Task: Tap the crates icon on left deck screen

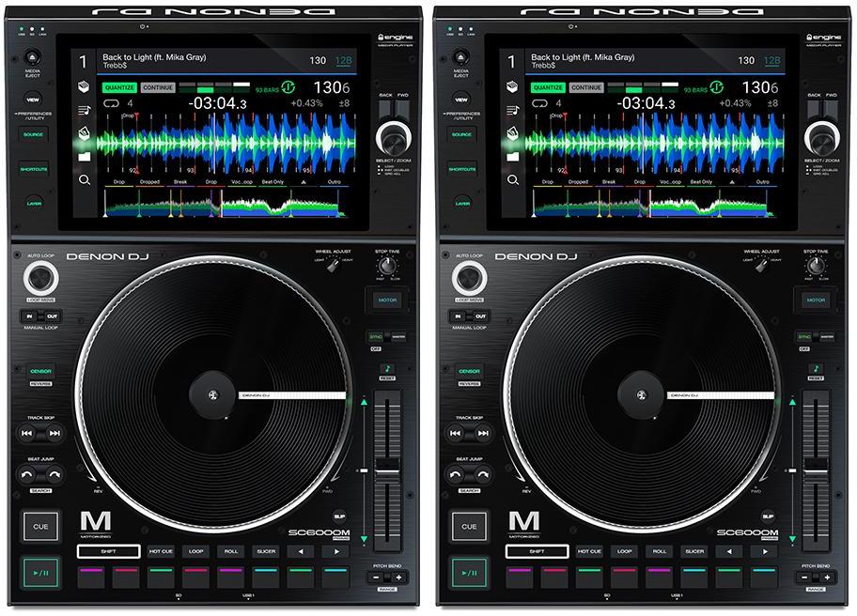Action: click(84, 86)
